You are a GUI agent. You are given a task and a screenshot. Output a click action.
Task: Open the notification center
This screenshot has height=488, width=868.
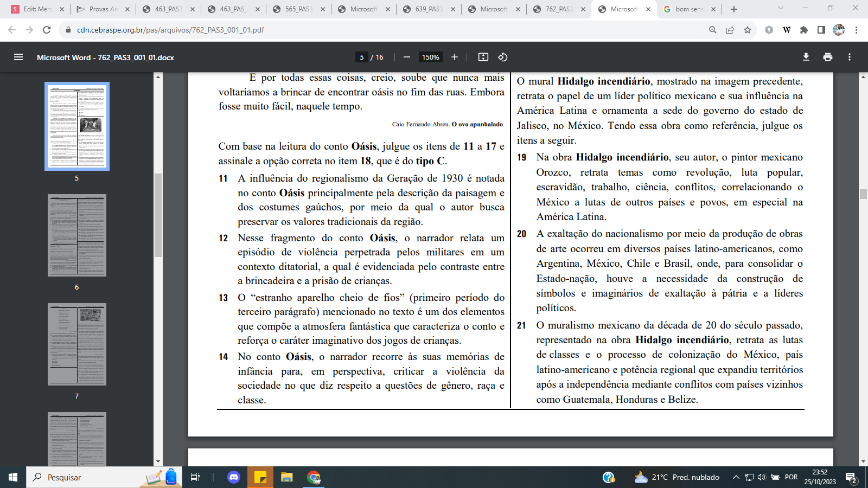[851, 478]
